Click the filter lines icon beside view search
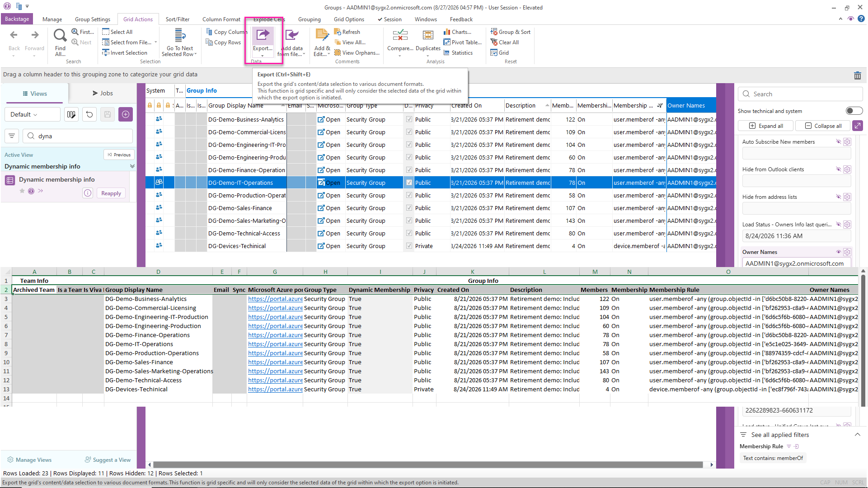868x488 pixels. click(12, 136)
